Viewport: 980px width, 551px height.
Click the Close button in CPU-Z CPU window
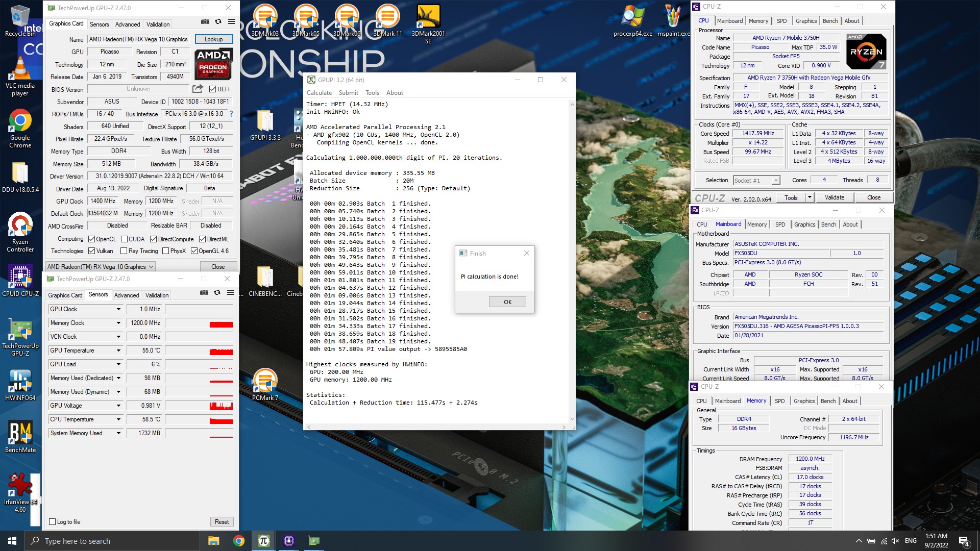point(873,197)
